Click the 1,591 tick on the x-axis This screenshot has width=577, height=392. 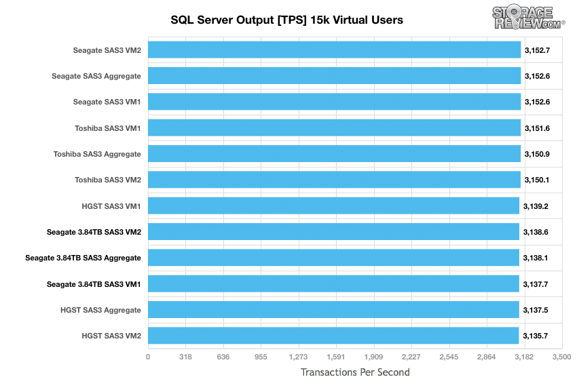(x=336, y=357)
